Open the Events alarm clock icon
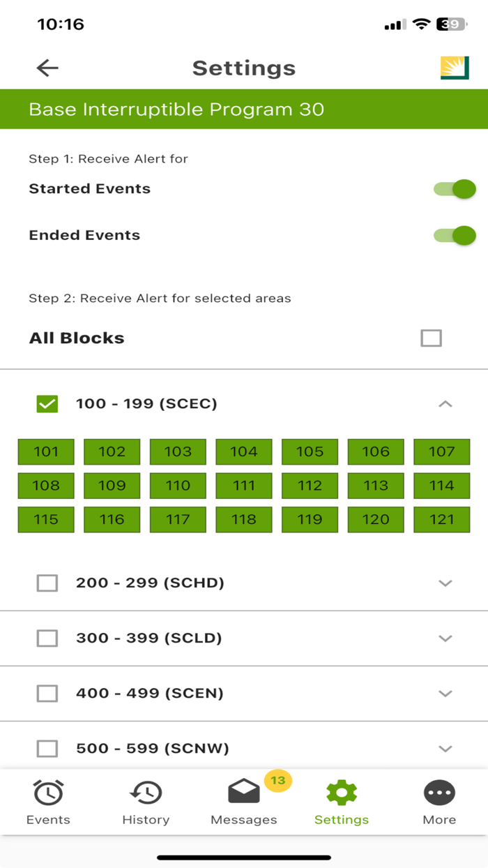 (x=48, y=793)
